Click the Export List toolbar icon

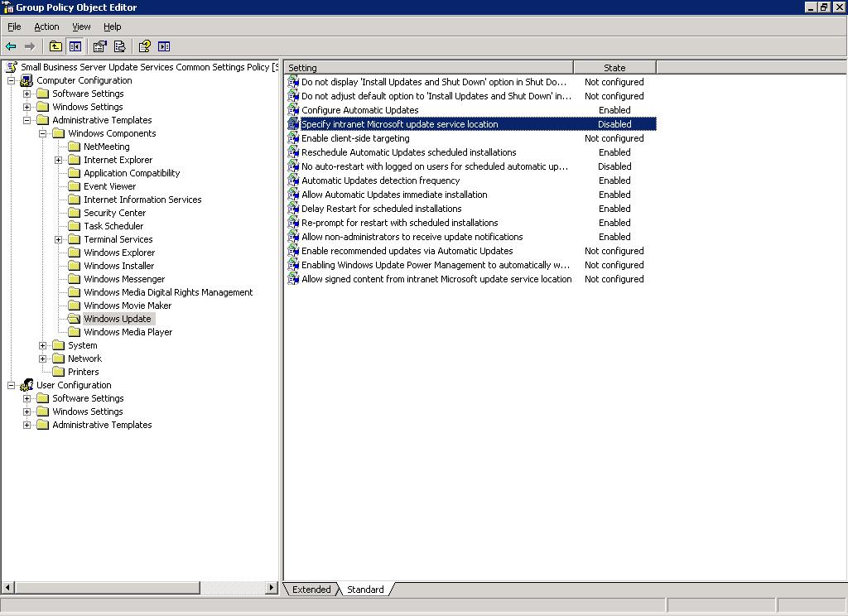point(120,46)
